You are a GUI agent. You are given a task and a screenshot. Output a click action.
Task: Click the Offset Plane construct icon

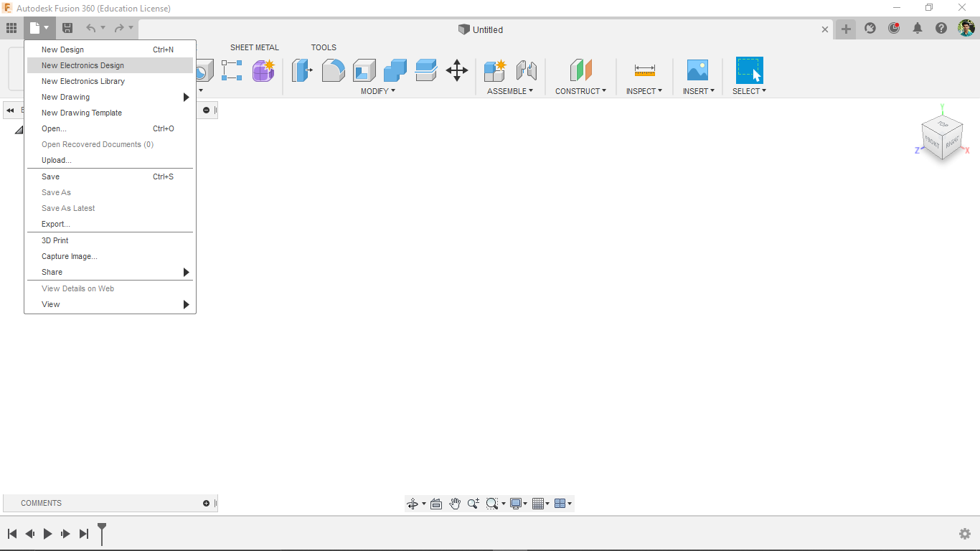(581, 70)
